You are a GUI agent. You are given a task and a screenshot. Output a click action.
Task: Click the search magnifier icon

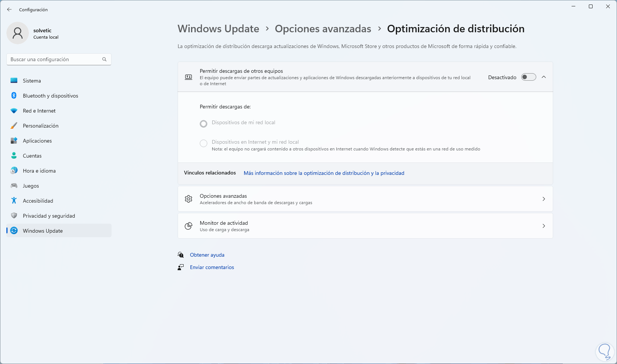point(104,59)
